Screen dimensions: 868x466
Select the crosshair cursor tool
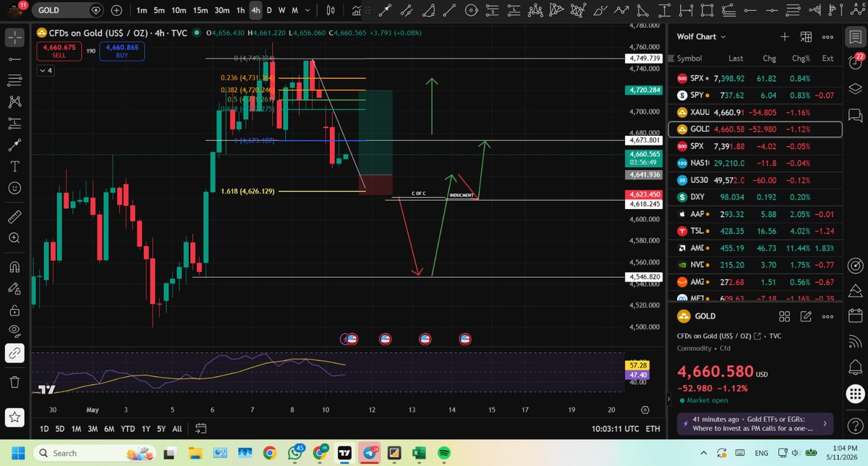pos(14,37)
